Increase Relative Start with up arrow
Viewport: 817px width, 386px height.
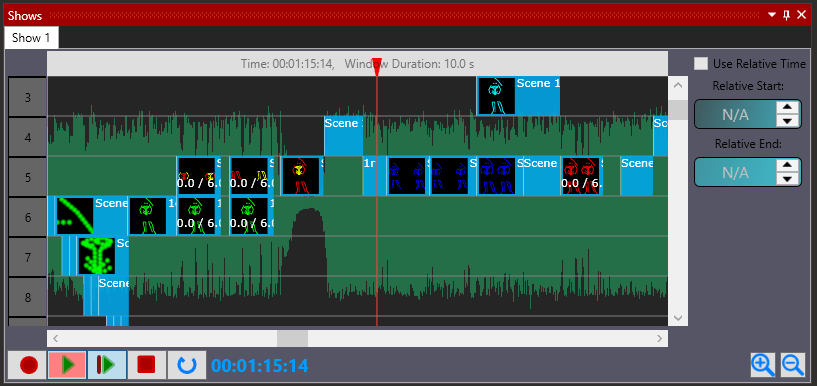[x=787, y=107]
